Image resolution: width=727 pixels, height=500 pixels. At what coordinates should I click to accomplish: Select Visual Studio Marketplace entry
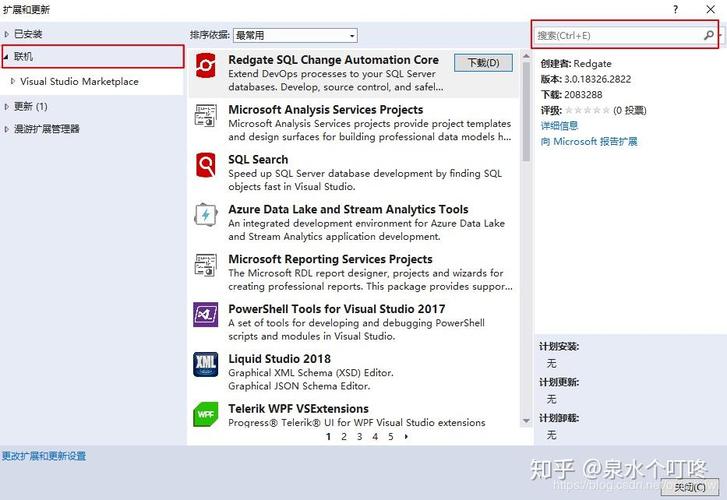coord(79,81)
